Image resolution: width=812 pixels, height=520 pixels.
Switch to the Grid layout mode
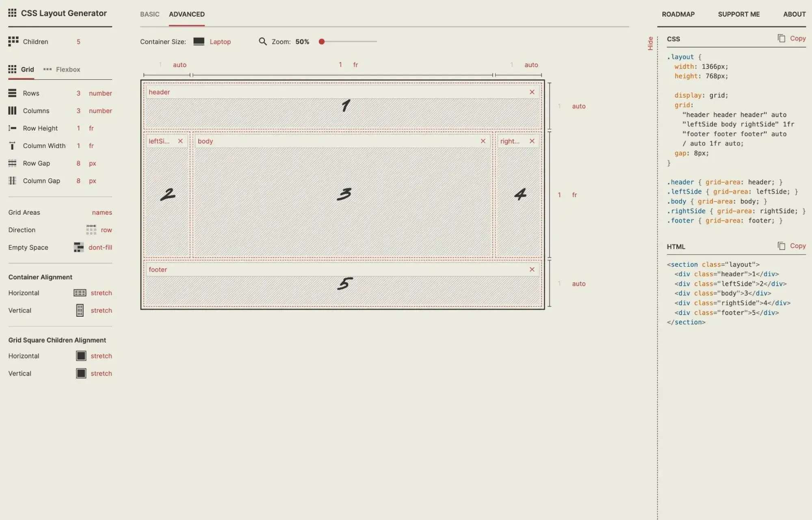(x=21, y=69)
